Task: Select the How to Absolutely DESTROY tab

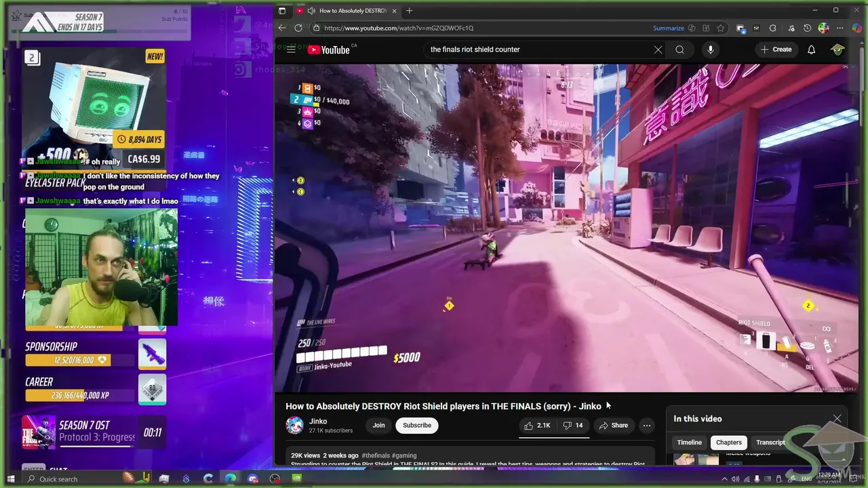Action: (347, 11)
